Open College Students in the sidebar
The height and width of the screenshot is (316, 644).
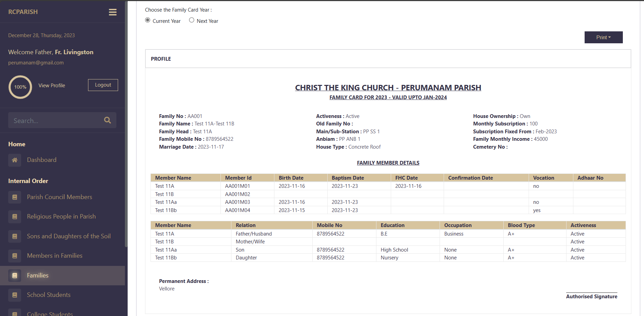click(50, 313)
